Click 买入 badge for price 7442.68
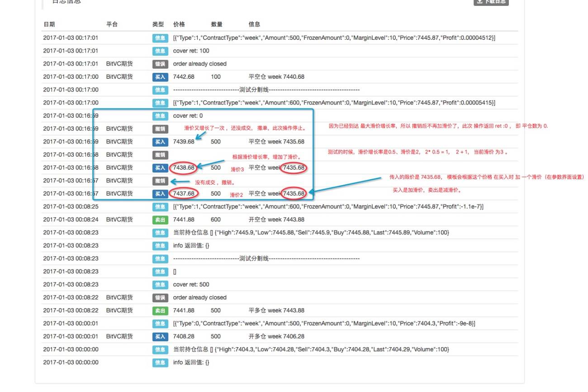The height and width of the screenshot is (392, 588). (x=160, y=77)
